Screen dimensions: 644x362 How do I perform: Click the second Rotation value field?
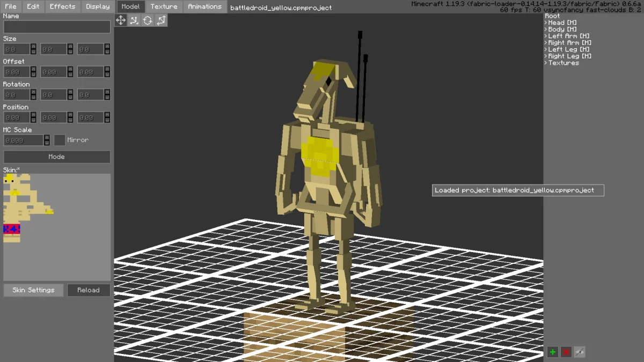pyautogui.click(x=54, y=95)
